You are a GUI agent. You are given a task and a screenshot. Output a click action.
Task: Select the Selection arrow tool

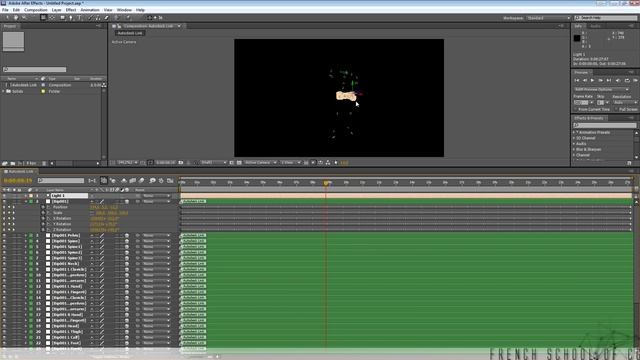pyautogui.click(x=7, y=18)
